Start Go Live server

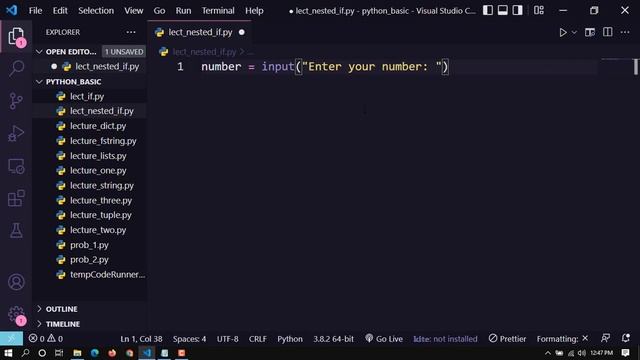pos(384,339)
